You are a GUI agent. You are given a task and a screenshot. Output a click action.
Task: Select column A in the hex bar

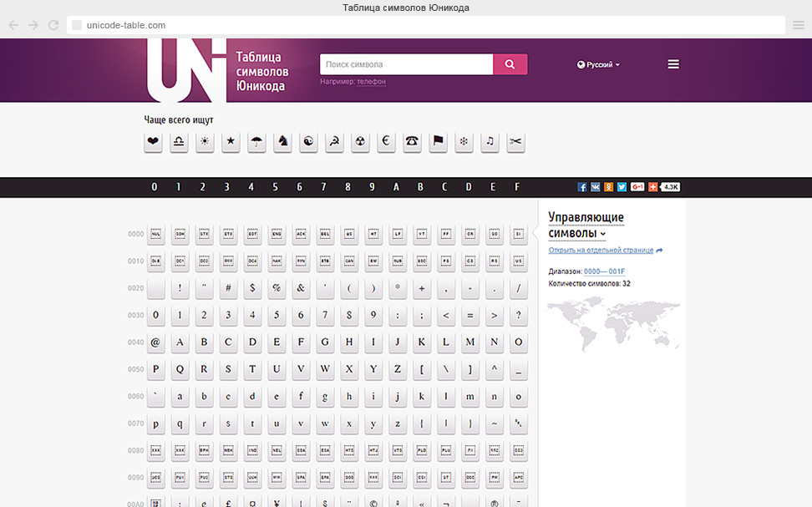click(x=396, y=187)
